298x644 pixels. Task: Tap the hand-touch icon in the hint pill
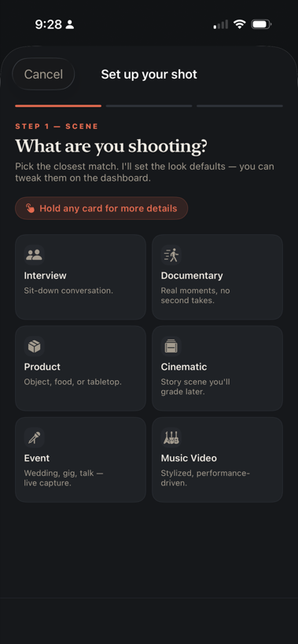coord(31,208)
